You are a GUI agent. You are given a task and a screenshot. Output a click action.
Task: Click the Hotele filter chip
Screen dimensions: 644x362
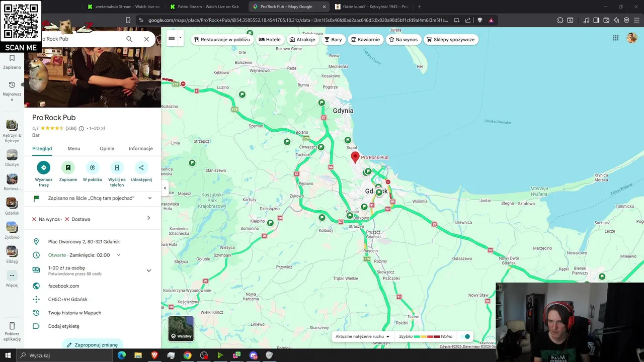tap(270, 40)
